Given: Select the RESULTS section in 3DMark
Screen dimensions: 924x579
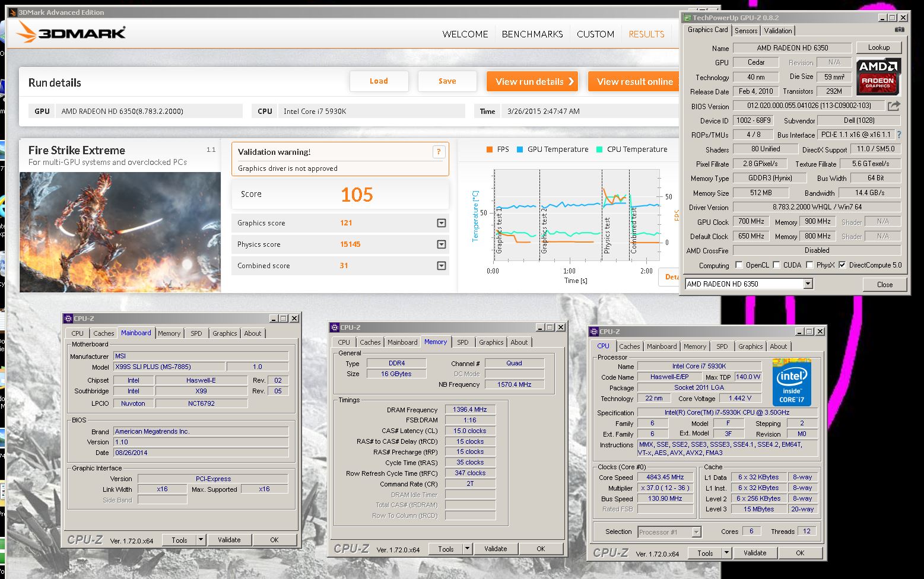Looking at the screenshot, I should 646,34.
